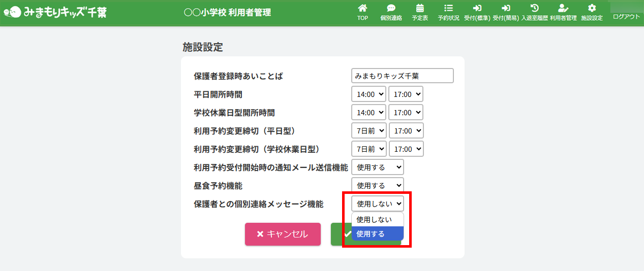
Task: Click the 保護者登録時あいことば text field
Action: click(x=402, y=76)
